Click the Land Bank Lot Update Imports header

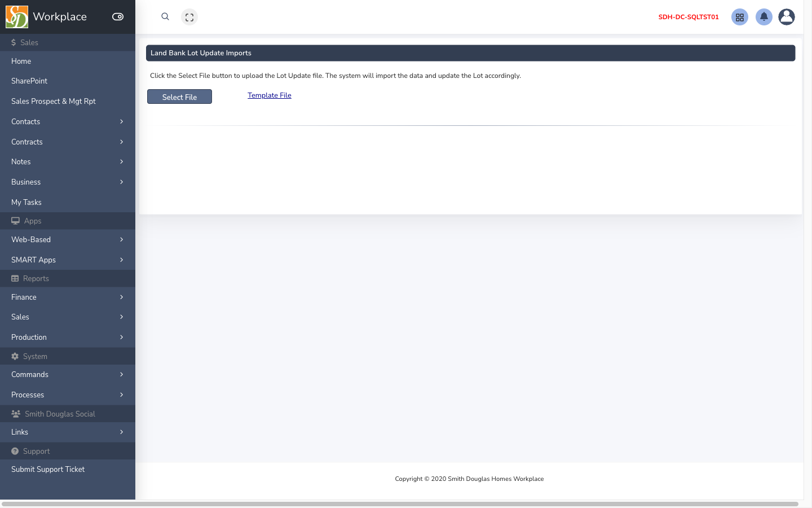470,53
